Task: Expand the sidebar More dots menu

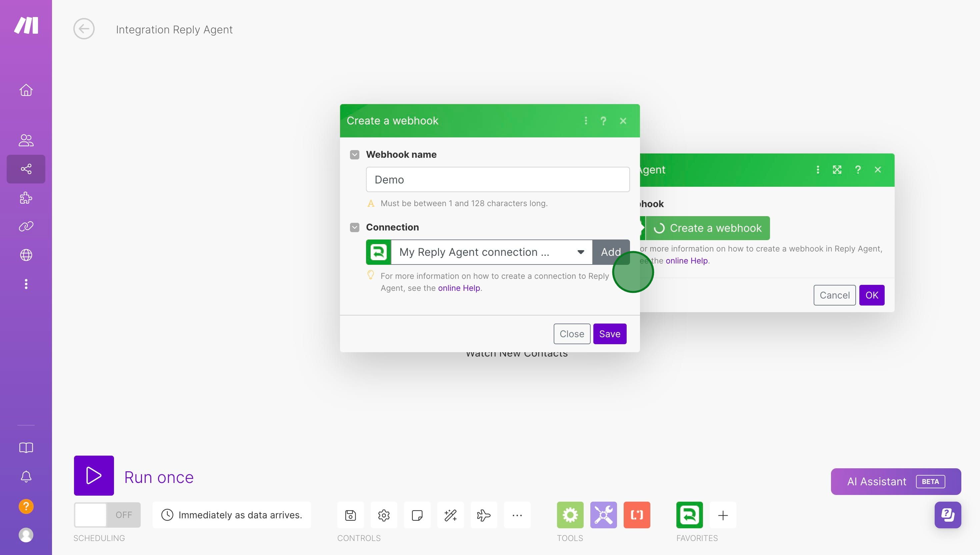Action: coord(26,284)
